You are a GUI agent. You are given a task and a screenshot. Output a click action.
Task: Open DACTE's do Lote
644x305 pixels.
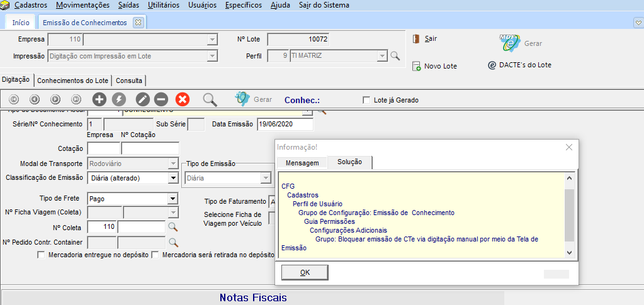(519, 65)
